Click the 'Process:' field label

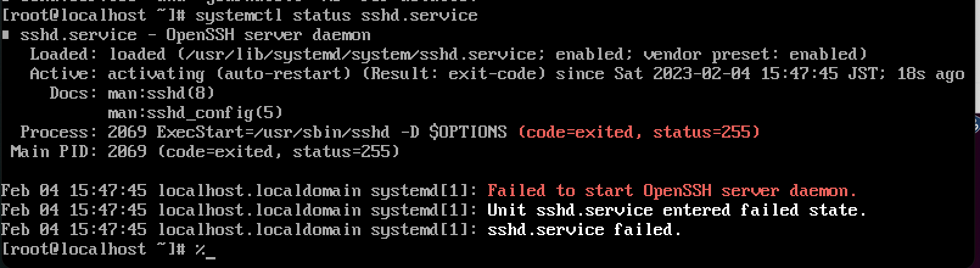[x=59, y=132]
